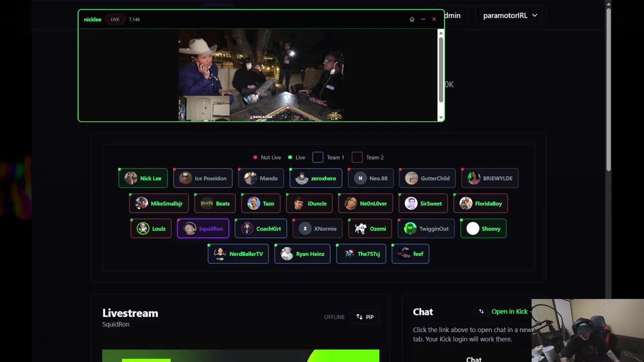Click The757cj's avatar icon

(349, 254)
